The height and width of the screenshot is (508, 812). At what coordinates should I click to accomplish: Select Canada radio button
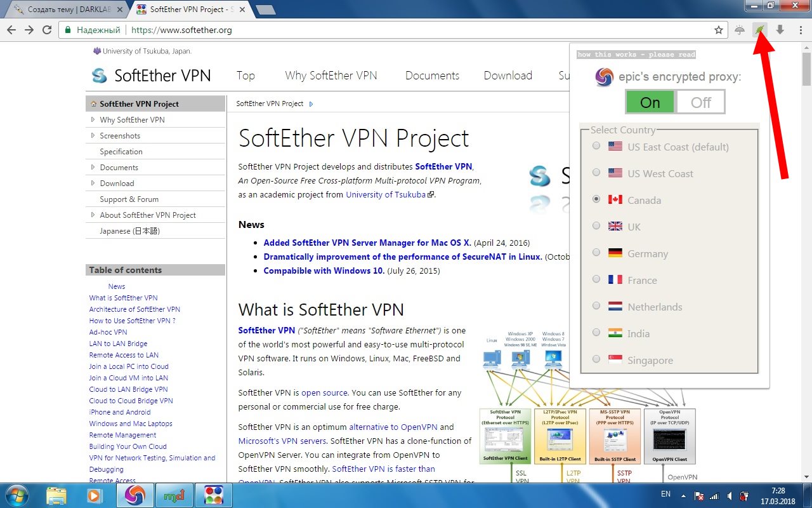click(596, 199)
